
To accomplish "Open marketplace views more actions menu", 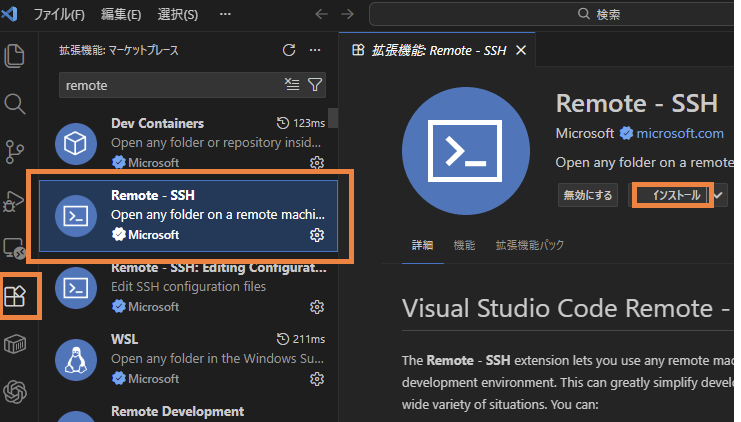I will [x=315, y=50].
